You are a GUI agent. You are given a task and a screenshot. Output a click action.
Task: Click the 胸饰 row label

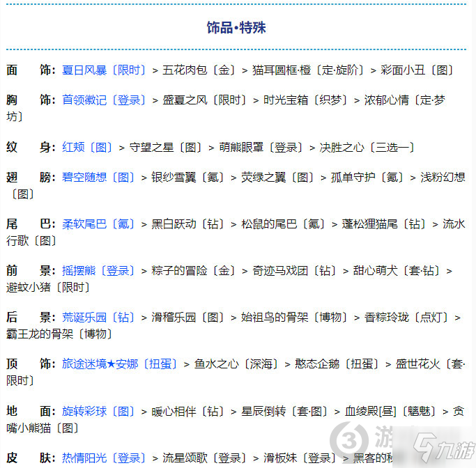coord(31,100)
